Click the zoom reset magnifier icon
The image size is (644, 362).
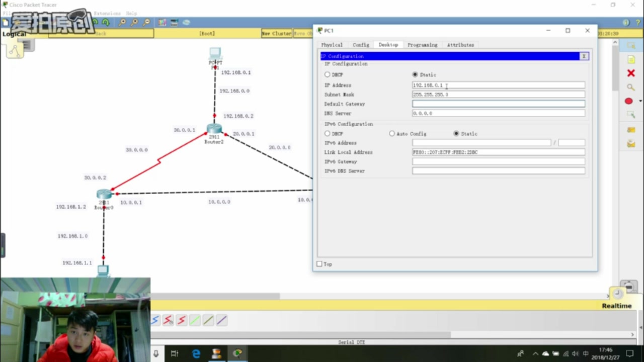[x=134, y=23]
